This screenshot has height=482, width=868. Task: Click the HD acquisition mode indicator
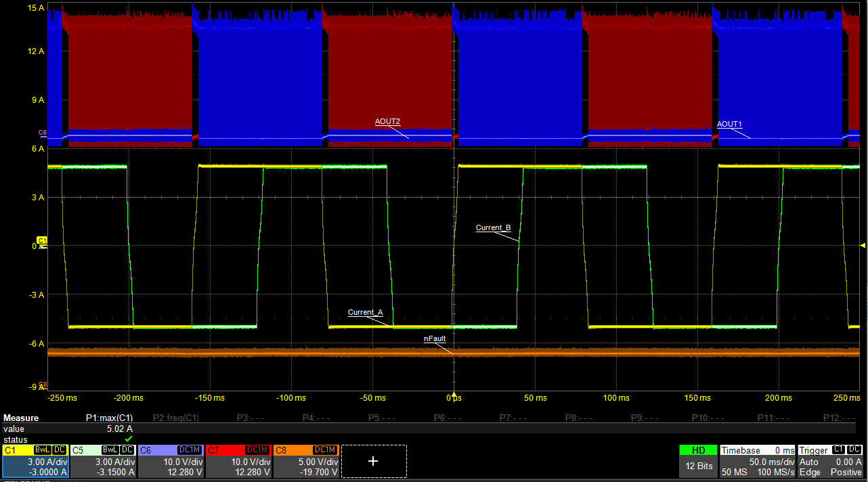click(697, 450)
